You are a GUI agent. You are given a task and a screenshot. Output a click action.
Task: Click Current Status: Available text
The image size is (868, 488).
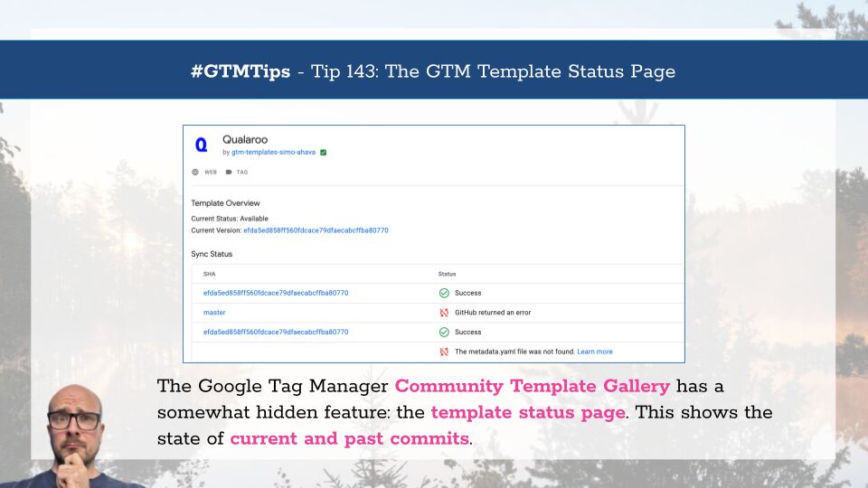pos(230,219)
